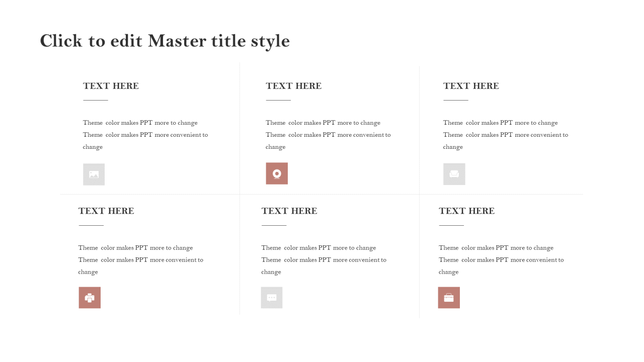Image resolution: width=644 pixels, height=362 pixels.
Task: Select the short underline beneath the heading above the webcam icon
Action: tap(278, 101)
